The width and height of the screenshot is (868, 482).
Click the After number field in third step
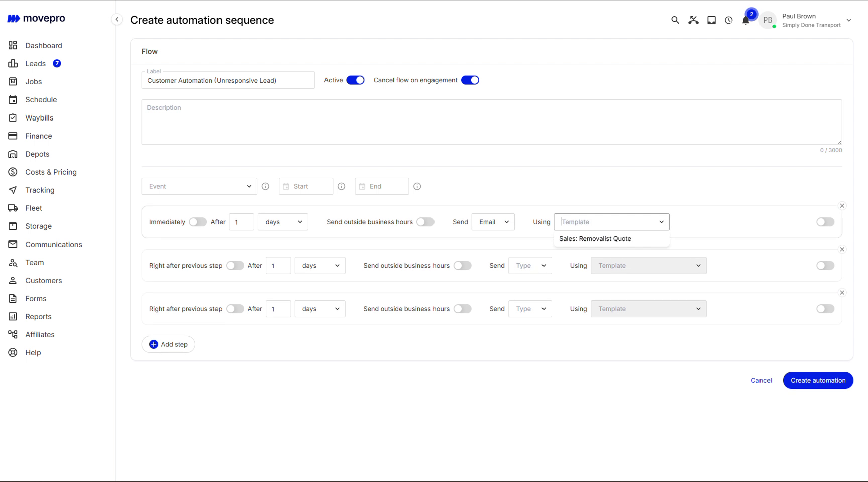[278, 309]
